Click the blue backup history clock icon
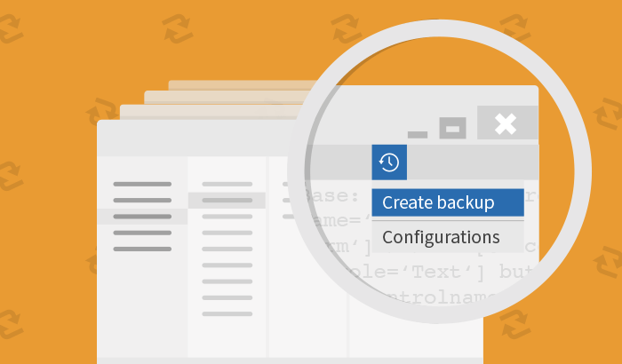 click(389, 162)
